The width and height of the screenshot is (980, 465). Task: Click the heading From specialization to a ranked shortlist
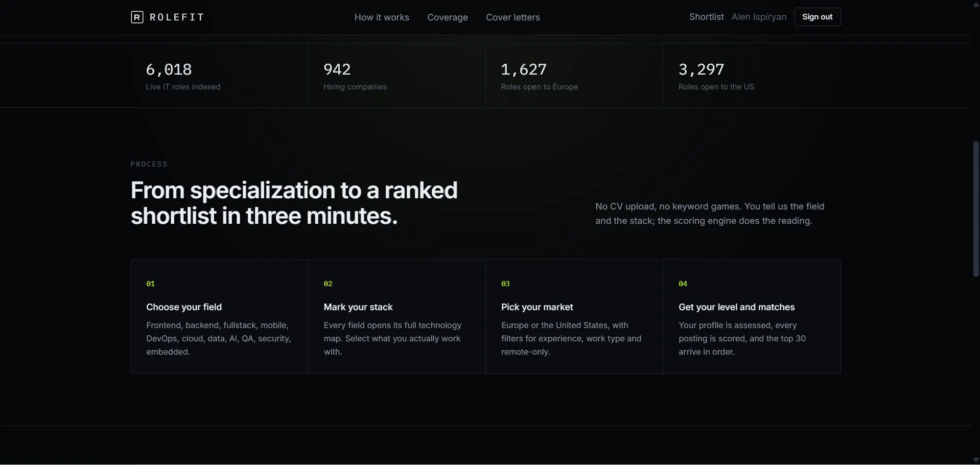point(294,203)
